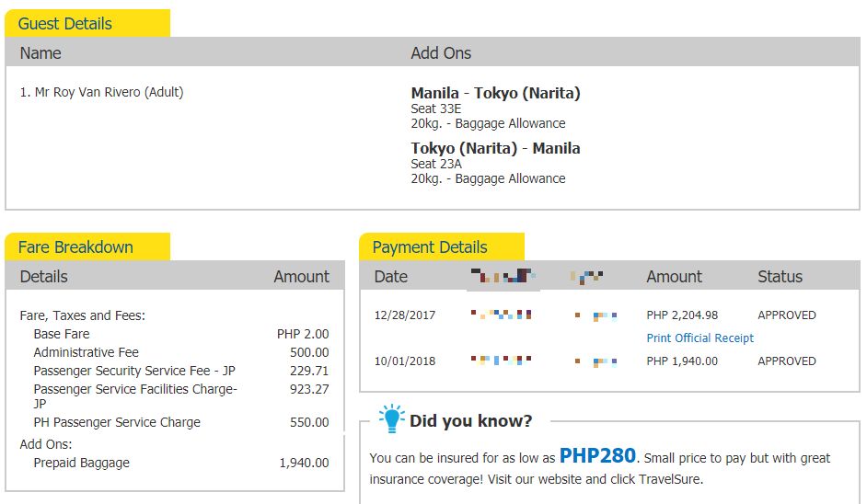Screen dimensions: 867x504
Task: Click the Tokyo (Narita) - Manila route heading
Action: point(495,148)
